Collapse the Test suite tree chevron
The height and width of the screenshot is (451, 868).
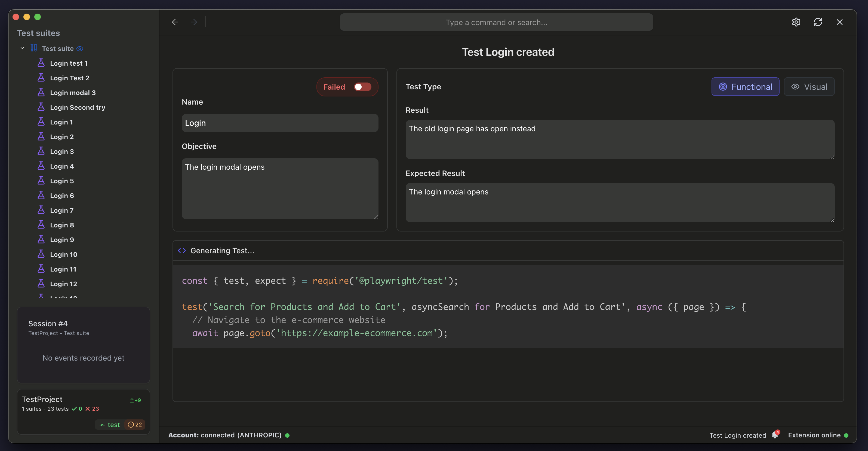pos(22,48)
